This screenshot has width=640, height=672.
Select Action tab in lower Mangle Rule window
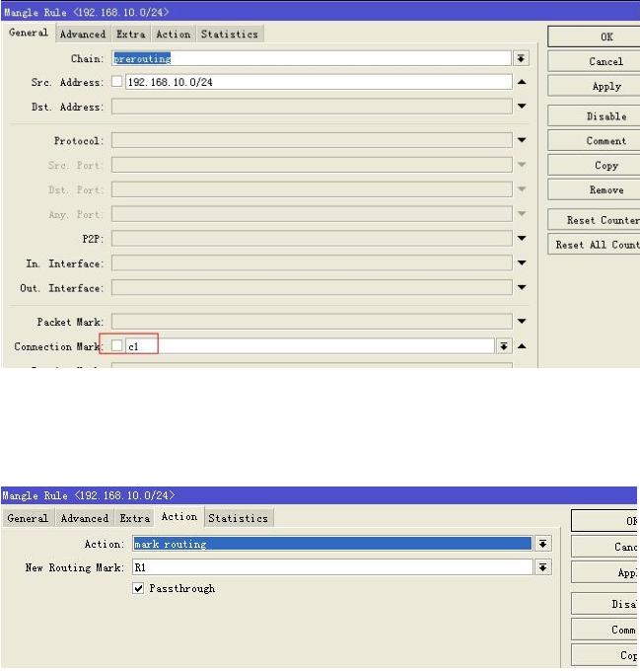pos(179,517)
